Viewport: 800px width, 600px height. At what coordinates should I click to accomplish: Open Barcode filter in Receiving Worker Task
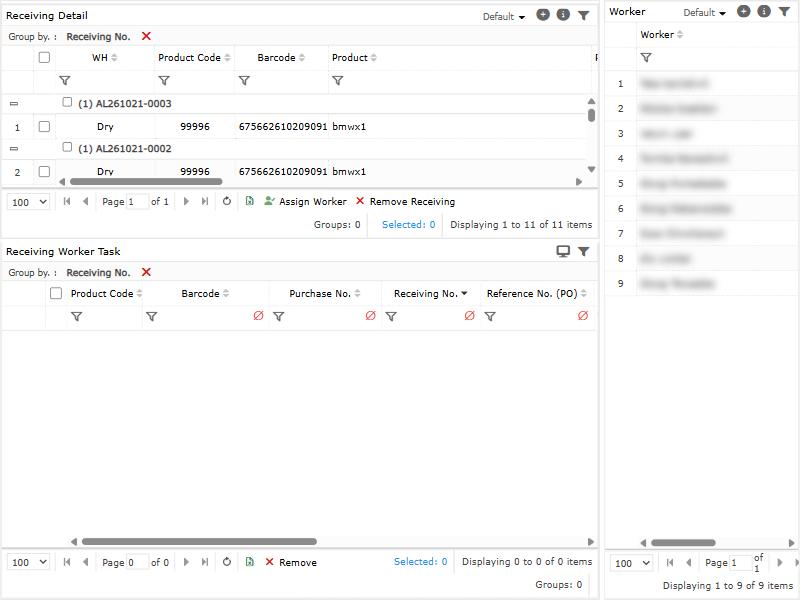[152, 317]
